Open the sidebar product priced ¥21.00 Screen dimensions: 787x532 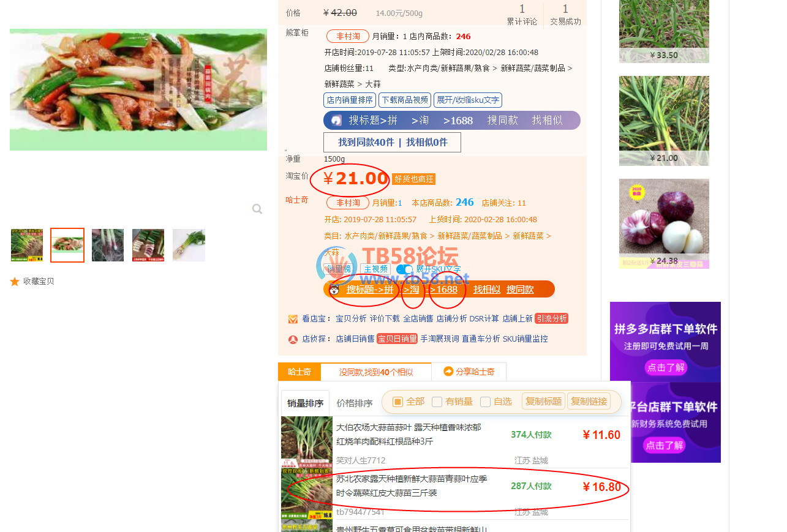664,121
